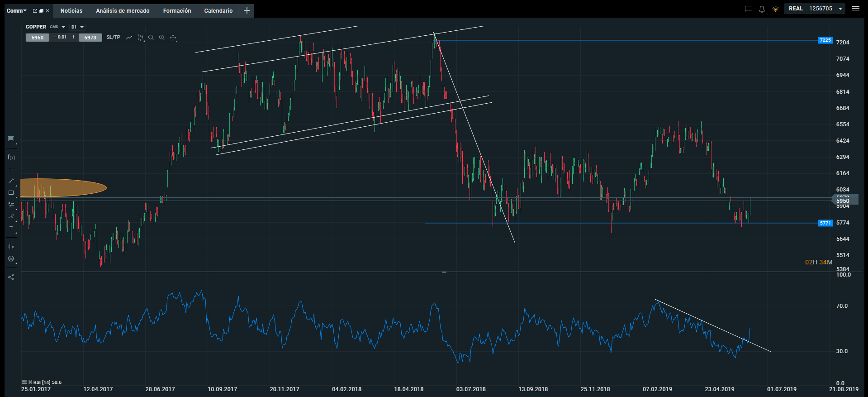Click the share chart icon
Image resolution: width=868 pixels, height=397 pixels.
[11, 277]
